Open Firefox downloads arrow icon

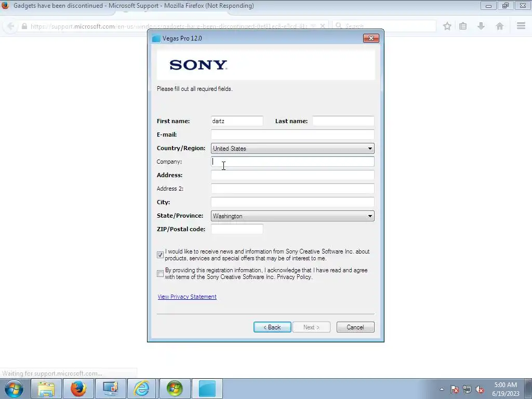tap(481, 26)
